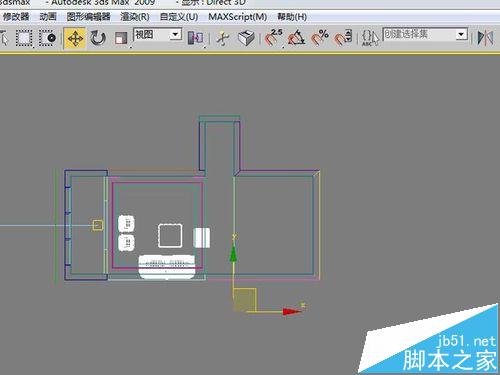This screenshot has width=500, height=375.
Task: Toggle the Percent Snap icon
Action: point(320,38)
